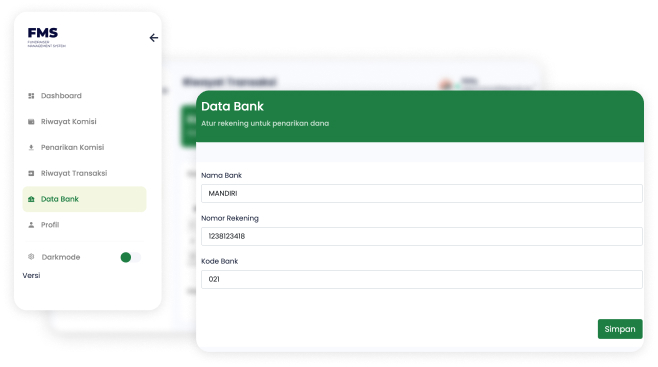This screenshot has height=367, width=658.
Task: Click the Riwayat Transaksi icon
Action: pyautogui.click(x=31, y=173)
